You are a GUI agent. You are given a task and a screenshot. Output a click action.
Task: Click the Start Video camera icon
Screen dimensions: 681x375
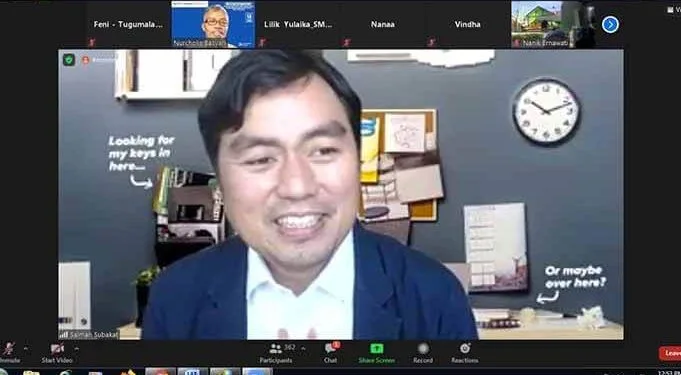tap(57, 349)
